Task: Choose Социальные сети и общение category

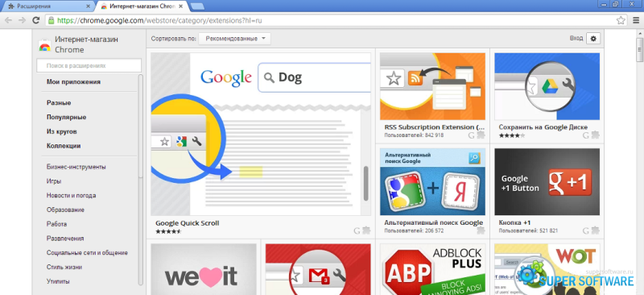Action: click(87, 253)
